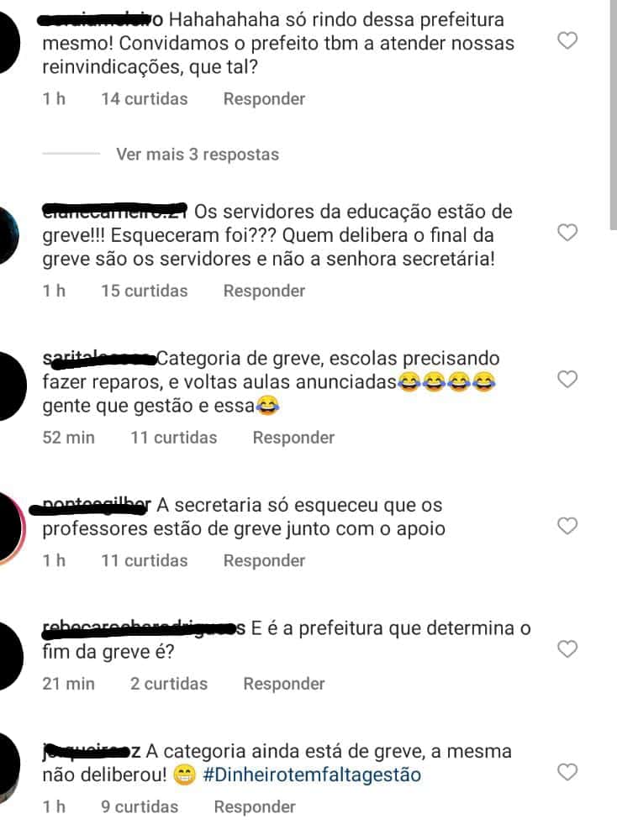
Task: Reply to the 52 min old comment
Action: tap(293, 437)
